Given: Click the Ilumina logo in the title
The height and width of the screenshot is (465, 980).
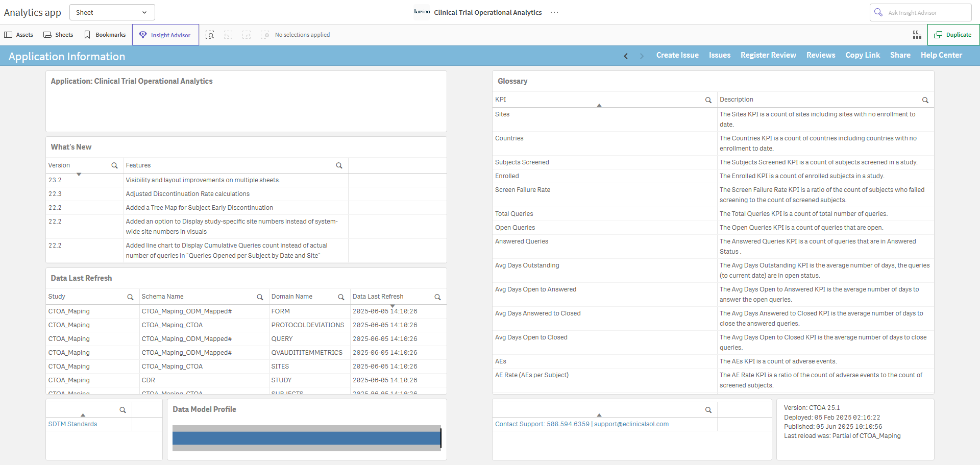Looking at the screenshot, I should coord(422,12).
